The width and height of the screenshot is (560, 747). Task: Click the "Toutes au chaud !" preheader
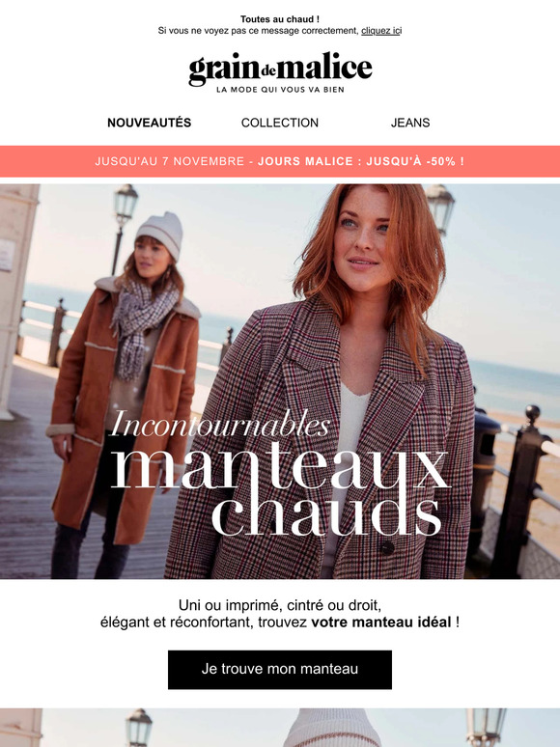280,19
